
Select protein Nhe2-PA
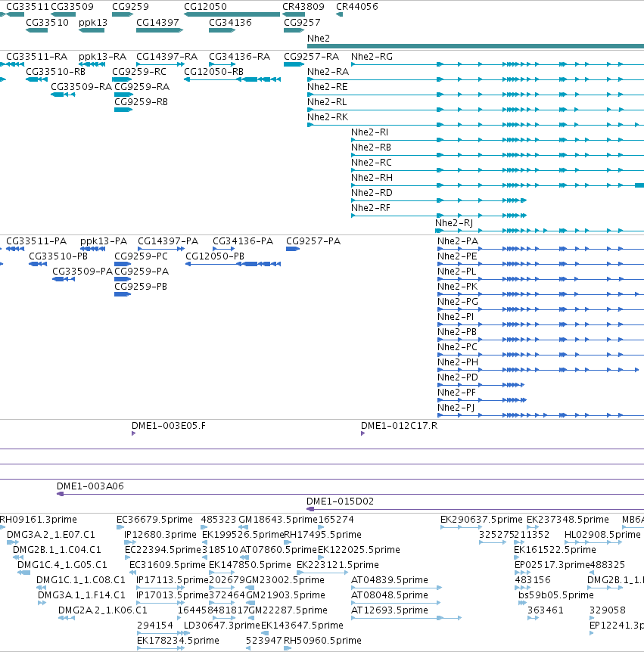point(458,241)
